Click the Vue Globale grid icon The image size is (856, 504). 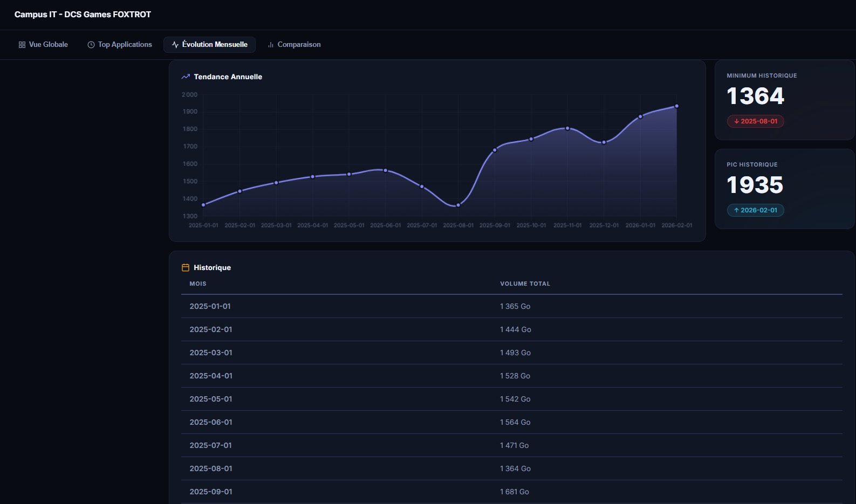22,45
